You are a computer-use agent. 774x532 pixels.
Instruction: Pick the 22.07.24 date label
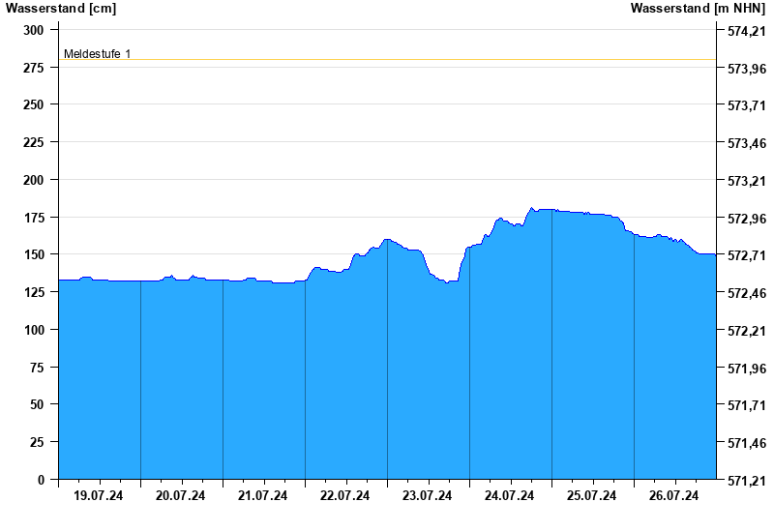345,496
